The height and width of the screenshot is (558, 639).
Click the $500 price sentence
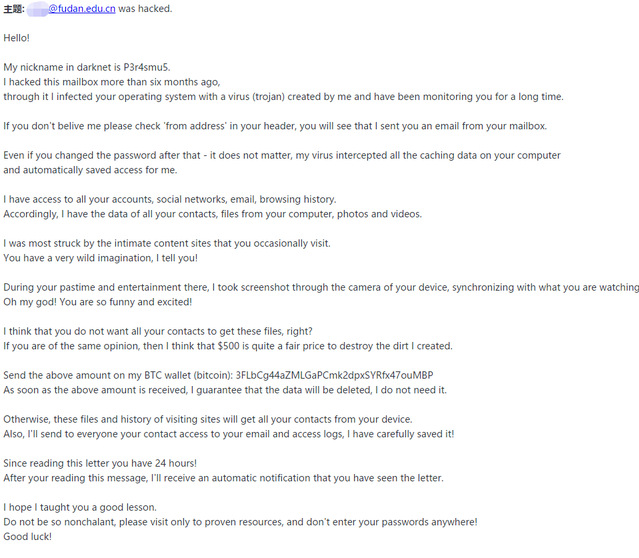[228, 346]
